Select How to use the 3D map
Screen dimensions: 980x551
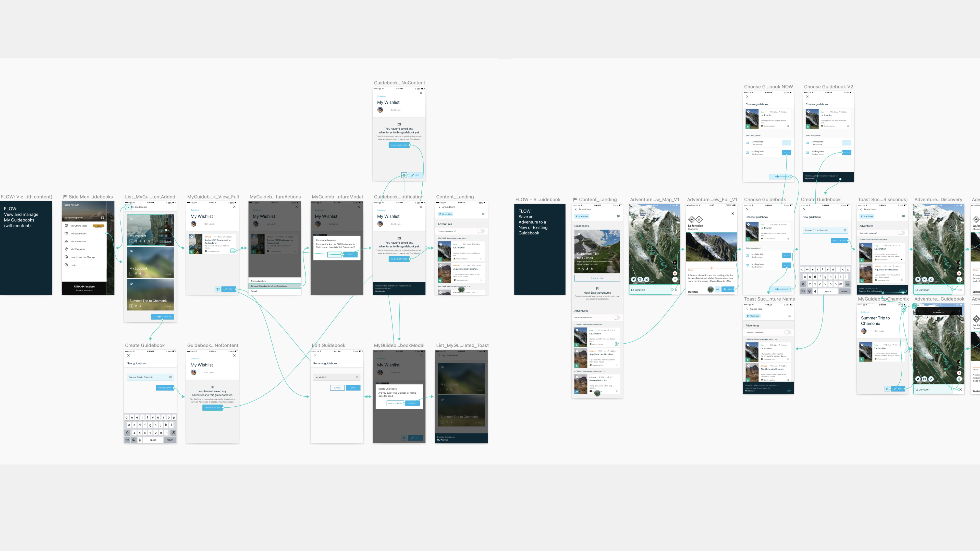(84, 257)
